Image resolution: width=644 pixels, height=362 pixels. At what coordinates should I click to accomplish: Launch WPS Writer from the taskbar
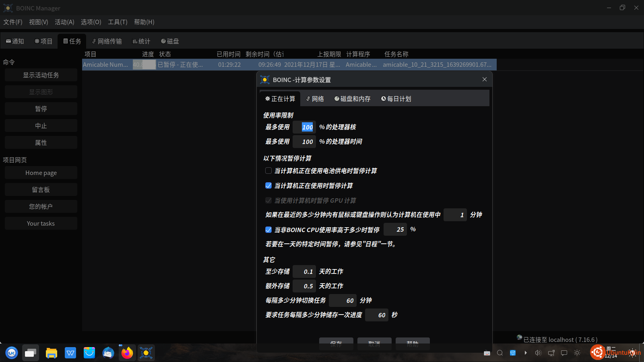pyautogui.click(x=70, y=353)
